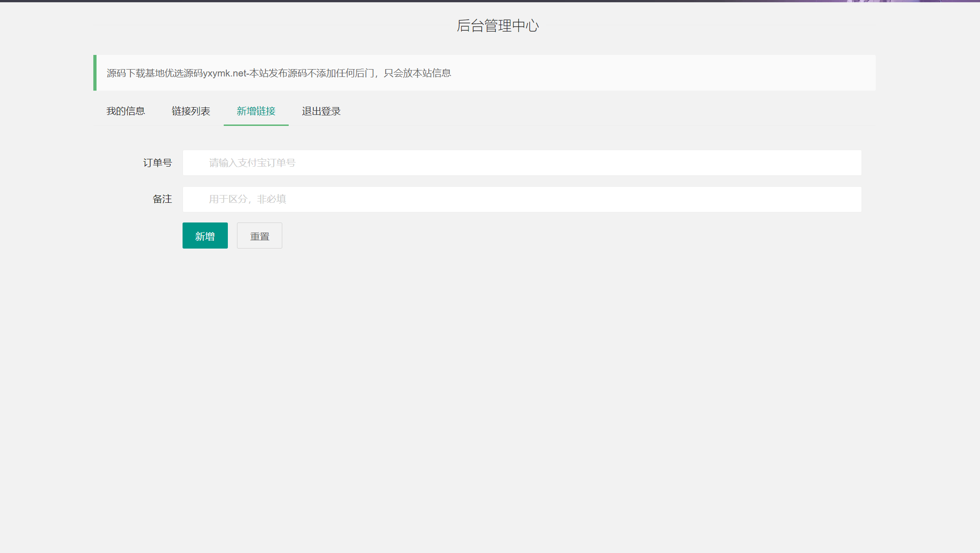
Task: Focus the 订单号 input field
Action: [x=522, y=163]
